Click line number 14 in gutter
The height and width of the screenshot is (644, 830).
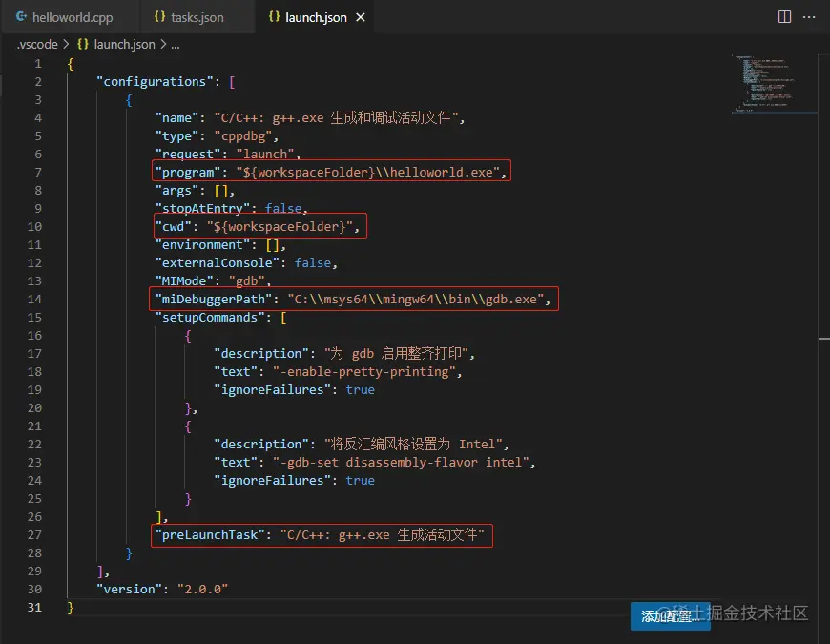click(34, 300)
